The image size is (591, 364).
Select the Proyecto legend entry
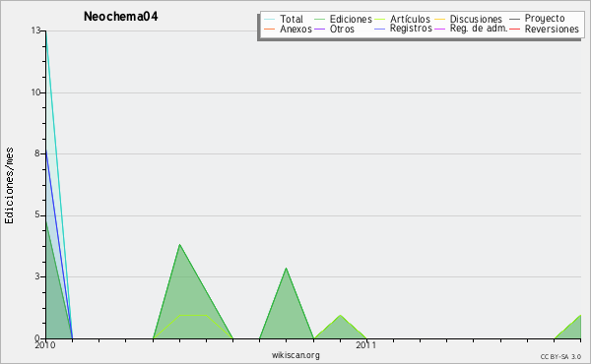pos(537,19)
